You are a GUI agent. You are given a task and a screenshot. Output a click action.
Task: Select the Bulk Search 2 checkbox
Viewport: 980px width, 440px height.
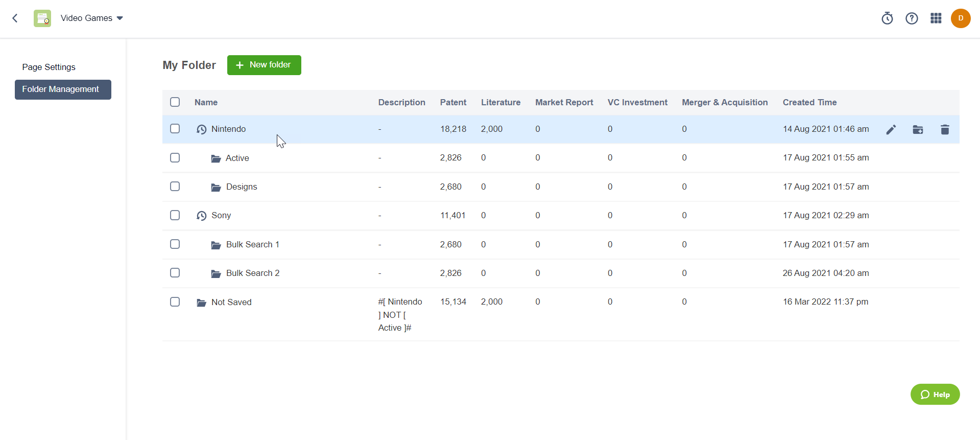pyautogui.click(x=175, y=273)
